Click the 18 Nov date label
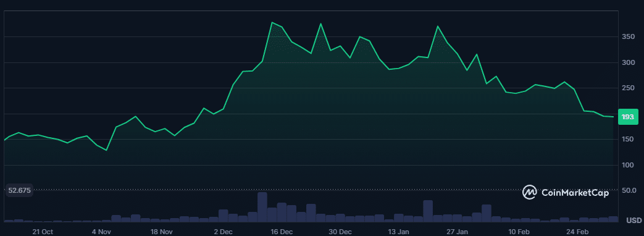The height and width of the screenshot is (236, 644). [x=161, y=232]
